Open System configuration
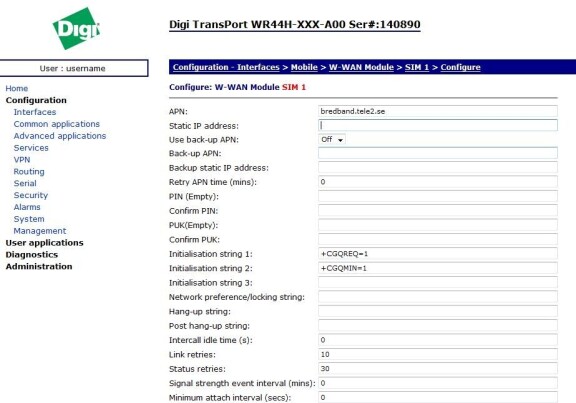This screenshot has height=403, width=576. click(29, 219)
